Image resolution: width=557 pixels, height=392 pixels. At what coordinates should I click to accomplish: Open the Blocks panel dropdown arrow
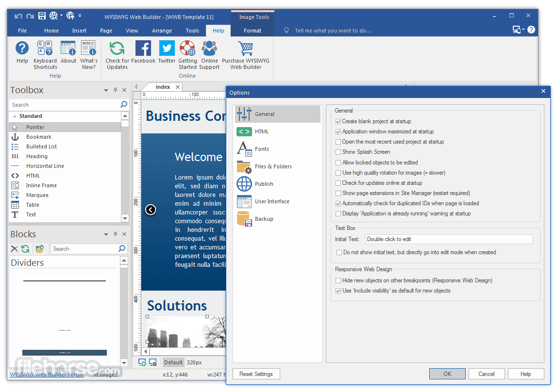click(106, 234)
